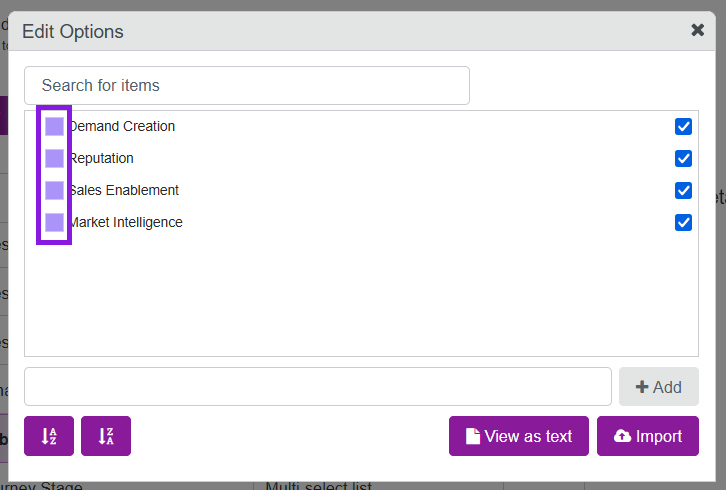Uncheck the Demand Creation checkbox
The width and height of the screenshot is (726, 490).
point(684,126)
